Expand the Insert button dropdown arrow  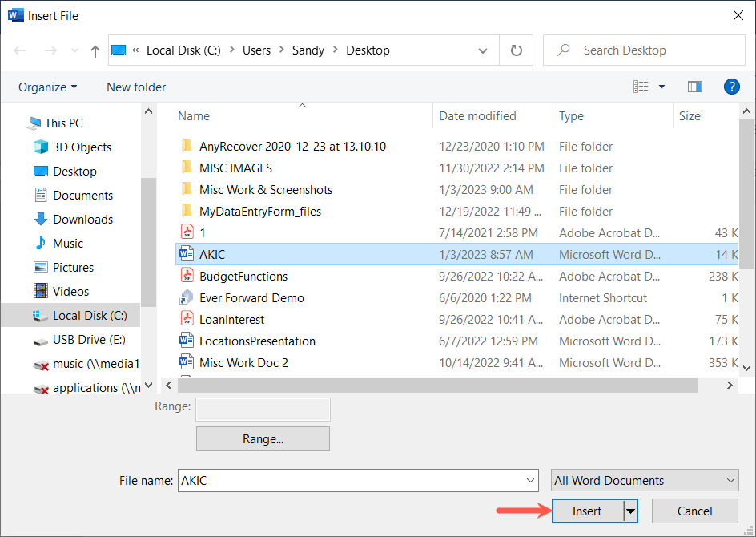[630, 511]
